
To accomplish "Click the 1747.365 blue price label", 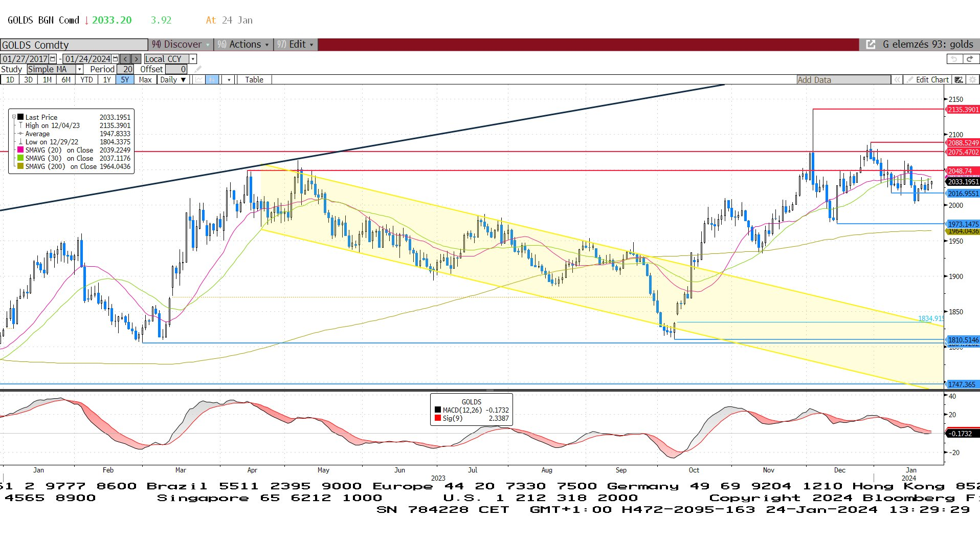I will [963, 384].
